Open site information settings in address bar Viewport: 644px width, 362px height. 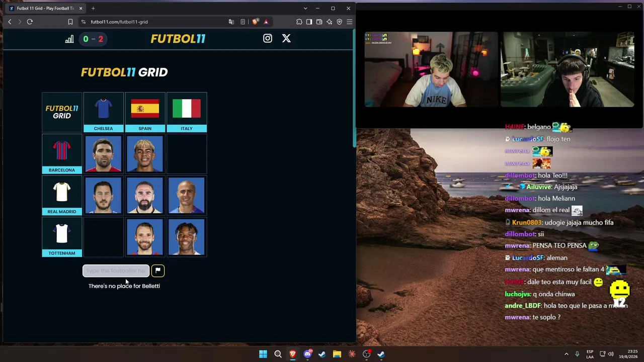[83, 22]
